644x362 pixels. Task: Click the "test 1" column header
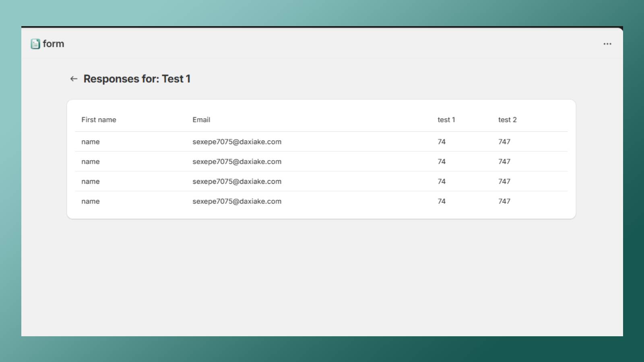coord(446,119)
